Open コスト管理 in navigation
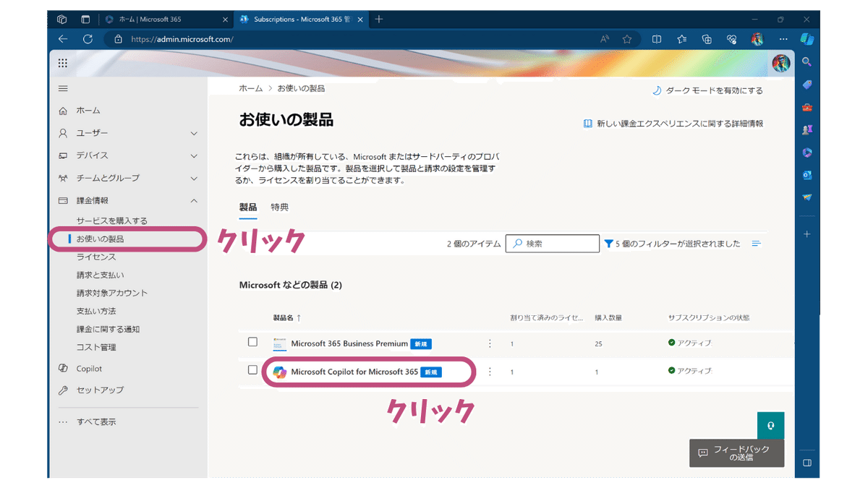868x488 pixels. (96, 347)
